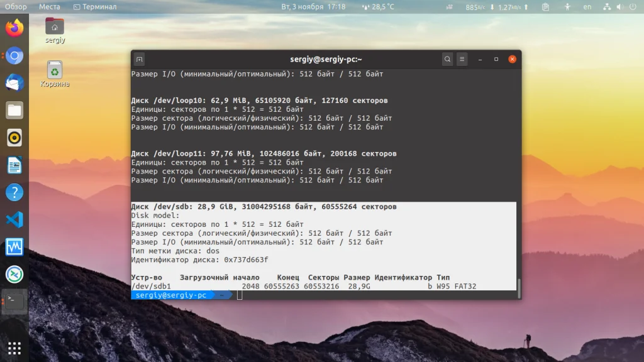Click the terminal scrollbar
This screenshot has height=362, width=644.
click(519, 288)
